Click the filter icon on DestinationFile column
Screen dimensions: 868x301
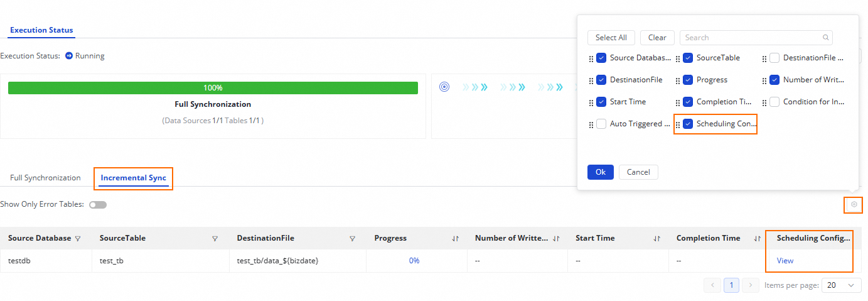click(352, 239)
